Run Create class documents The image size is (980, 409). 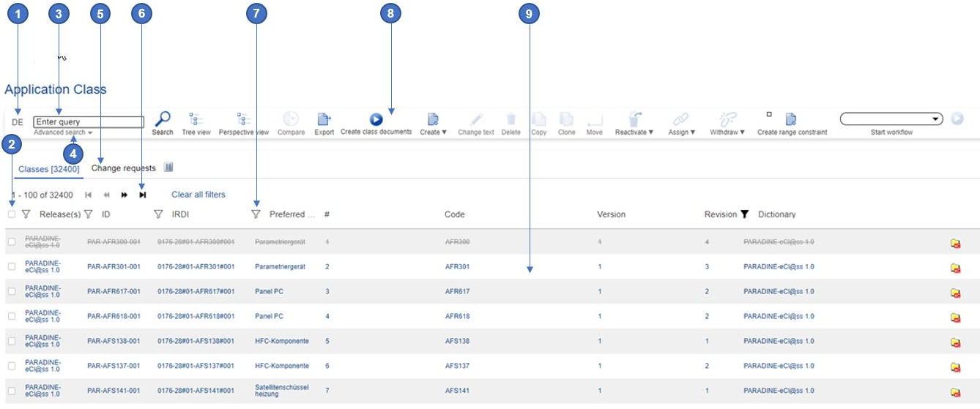coord(376,119)
